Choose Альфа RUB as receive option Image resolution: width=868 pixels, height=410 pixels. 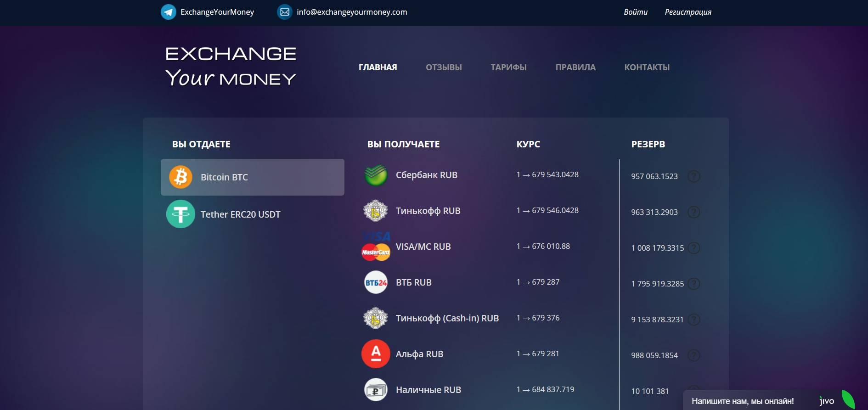point(419,354)
